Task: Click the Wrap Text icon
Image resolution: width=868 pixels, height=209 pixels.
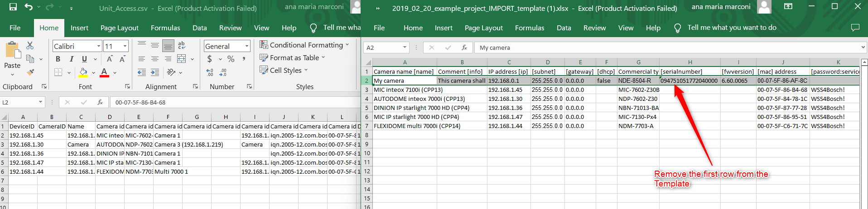Action: [x=182, y=45]
